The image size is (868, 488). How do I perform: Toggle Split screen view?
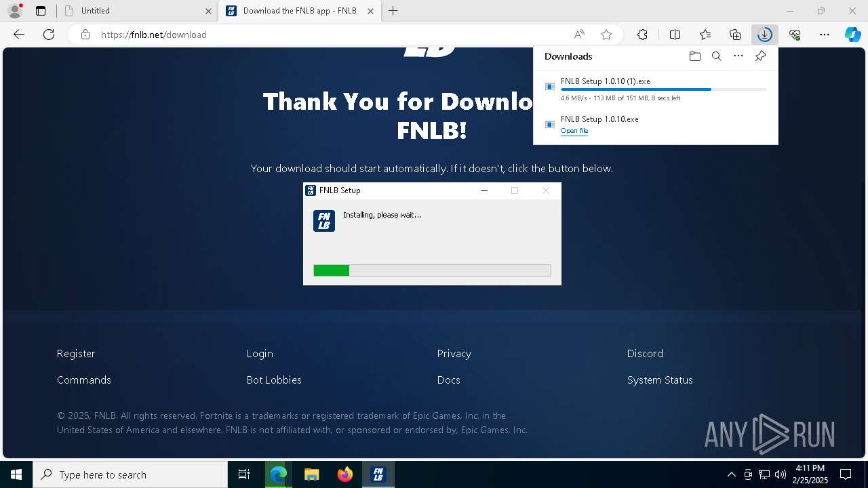pyautogui.click(x=675, y=35)
